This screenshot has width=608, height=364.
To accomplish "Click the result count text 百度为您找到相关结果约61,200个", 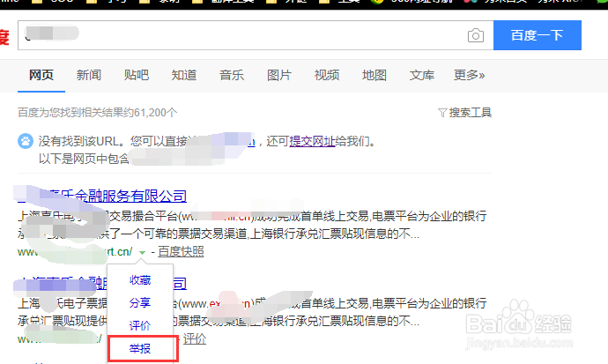I will [x=97, y=113].
